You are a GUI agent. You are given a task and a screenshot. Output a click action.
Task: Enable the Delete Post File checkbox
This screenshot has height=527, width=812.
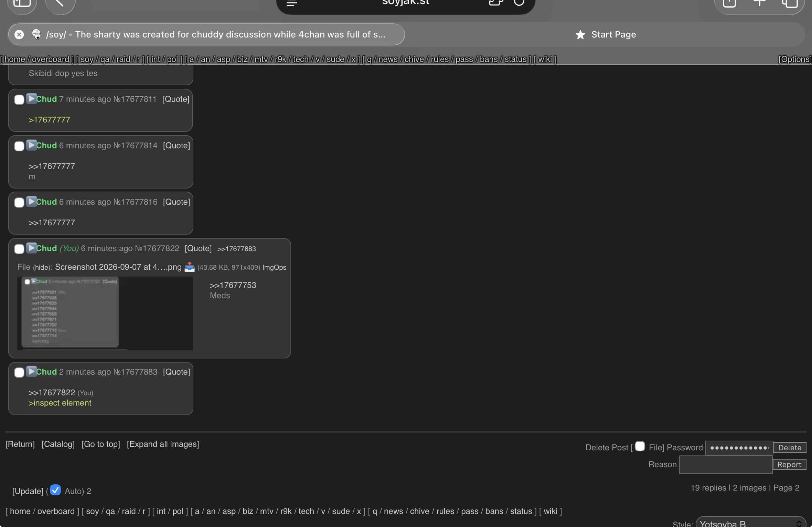click(x=640, y=446)
